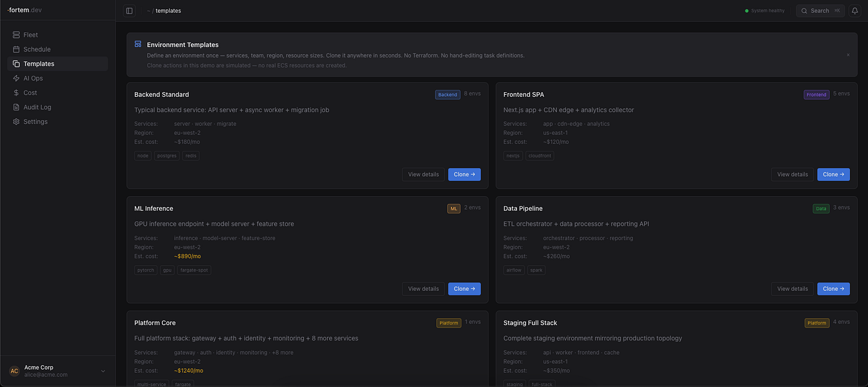Clone the Frontend SPA template
This screenshot has width=868, height=387.
click(x=834, y=174)
